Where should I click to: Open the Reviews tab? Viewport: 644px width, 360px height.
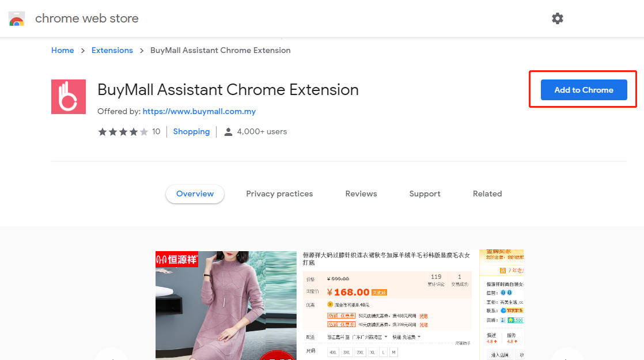pos(361,194)
